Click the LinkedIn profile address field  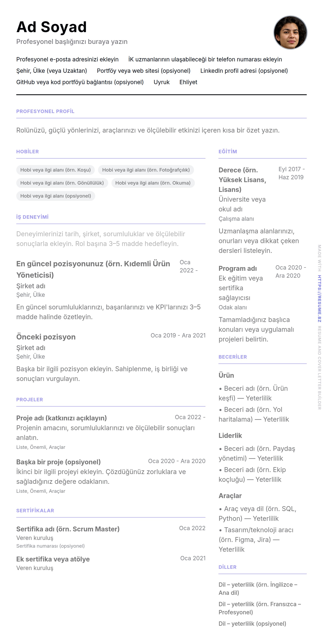(244, 71)
